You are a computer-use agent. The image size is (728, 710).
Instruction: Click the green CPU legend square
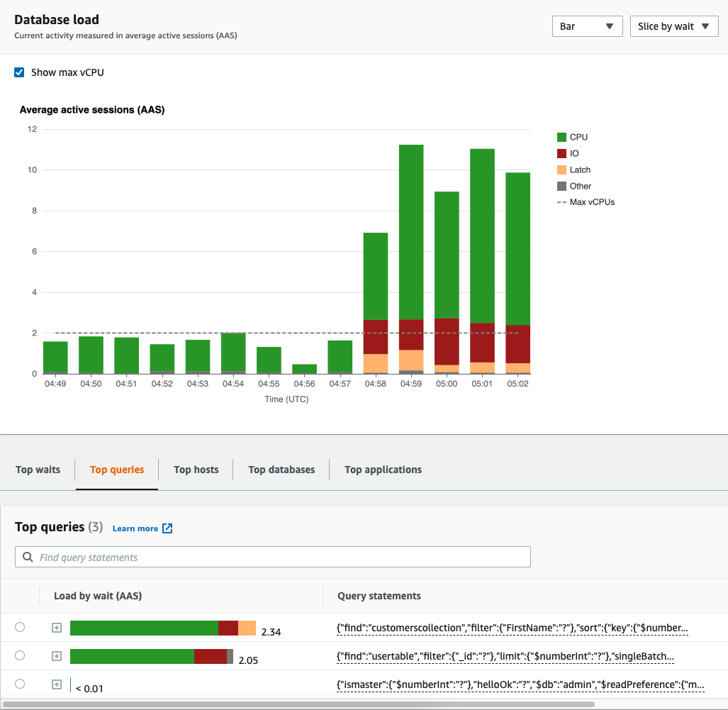point(561,136)
